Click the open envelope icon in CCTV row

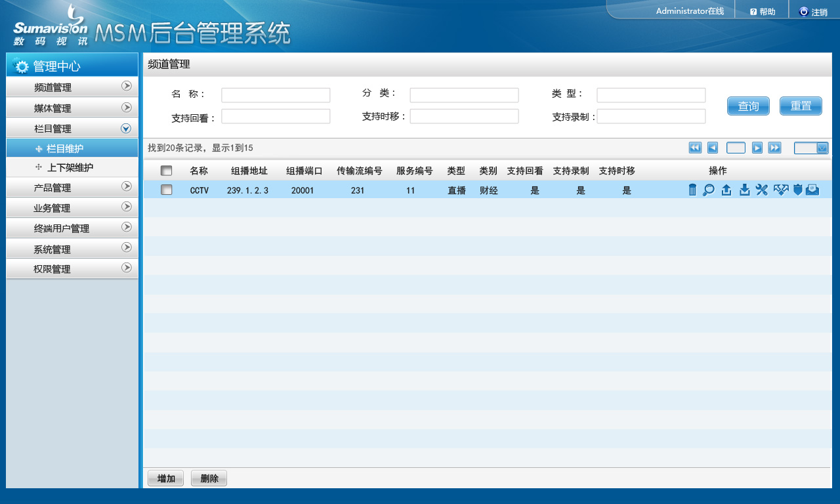point(812,190)
